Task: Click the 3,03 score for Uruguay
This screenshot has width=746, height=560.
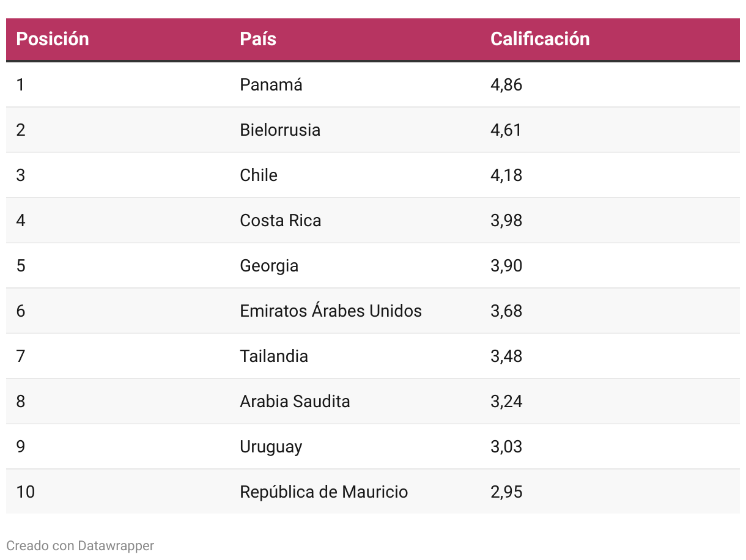Action: (x=506, y=446)
